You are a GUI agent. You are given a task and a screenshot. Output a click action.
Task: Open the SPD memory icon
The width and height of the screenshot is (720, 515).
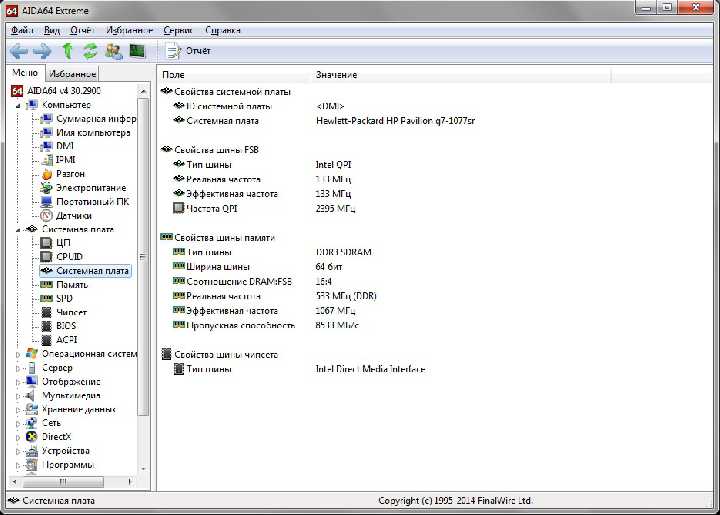pos(46,299)
